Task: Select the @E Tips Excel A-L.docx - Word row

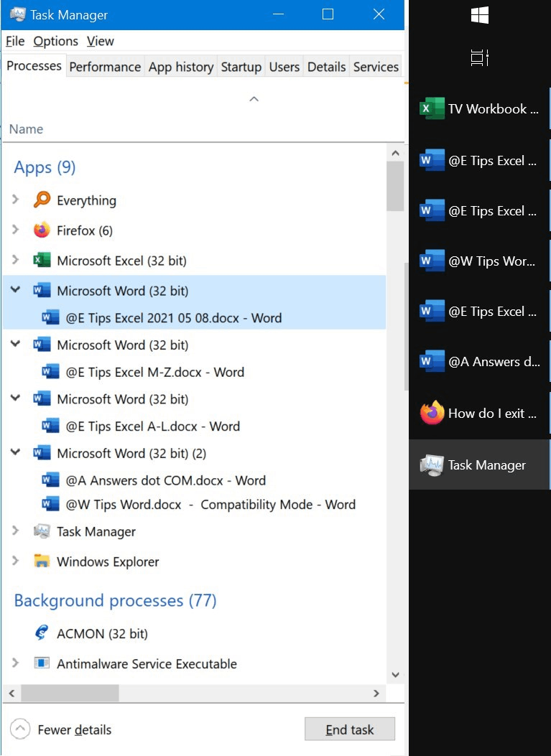Action: 194,426
